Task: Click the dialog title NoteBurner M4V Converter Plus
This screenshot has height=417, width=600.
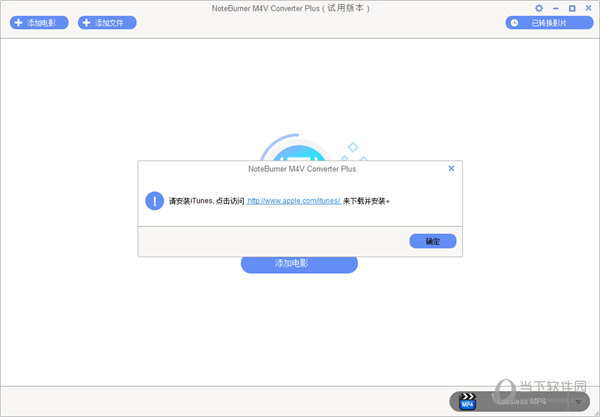Action: coord(302,169)
